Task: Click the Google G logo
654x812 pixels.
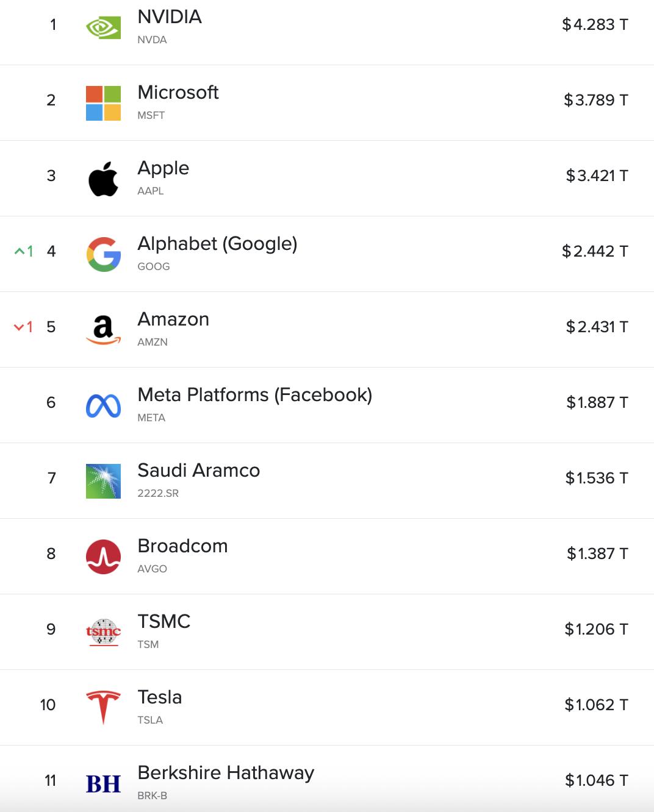Action: [x=103, y=254]
